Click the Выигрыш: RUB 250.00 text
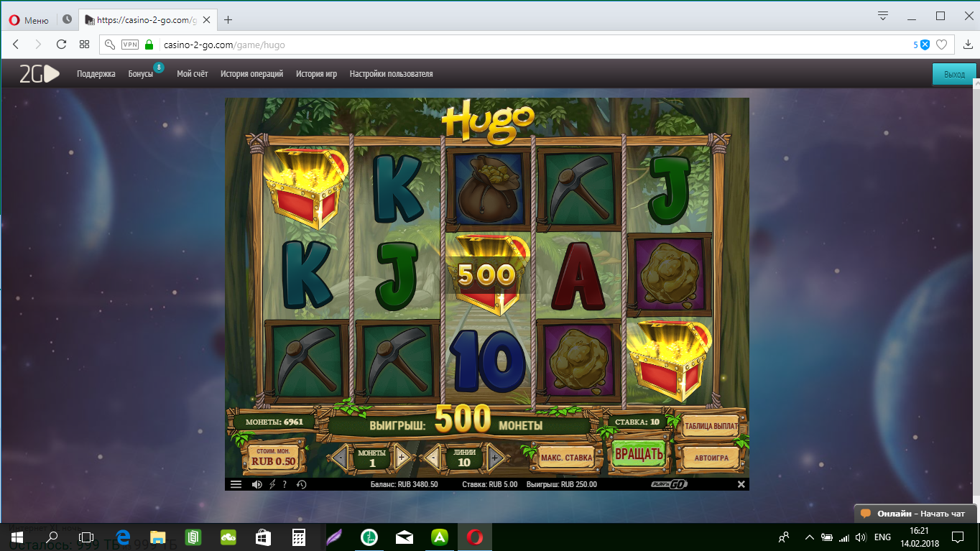The image size is (980, 551). tap(562, 484)
